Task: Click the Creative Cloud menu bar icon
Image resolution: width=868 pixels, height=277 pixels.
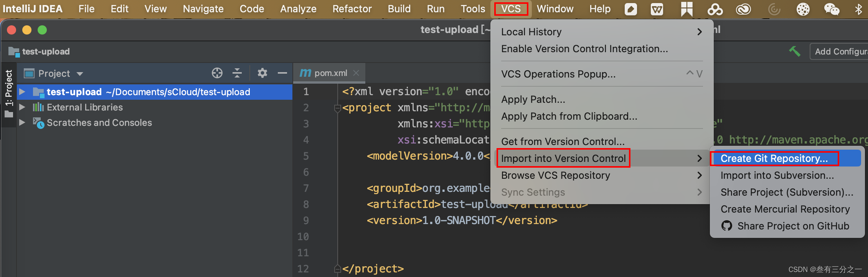Action: (x=743, y=9)
